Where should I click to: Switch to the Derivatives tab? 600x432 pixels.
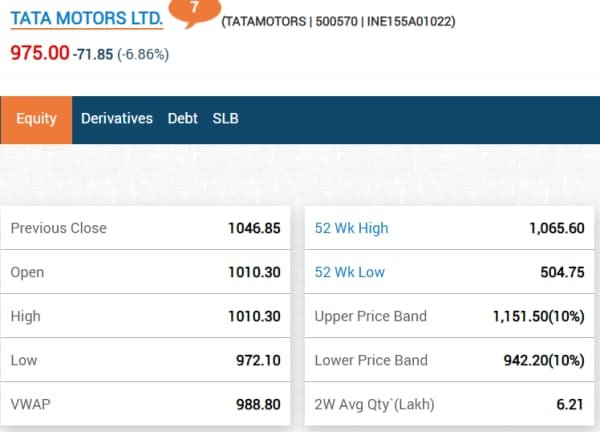117,118
